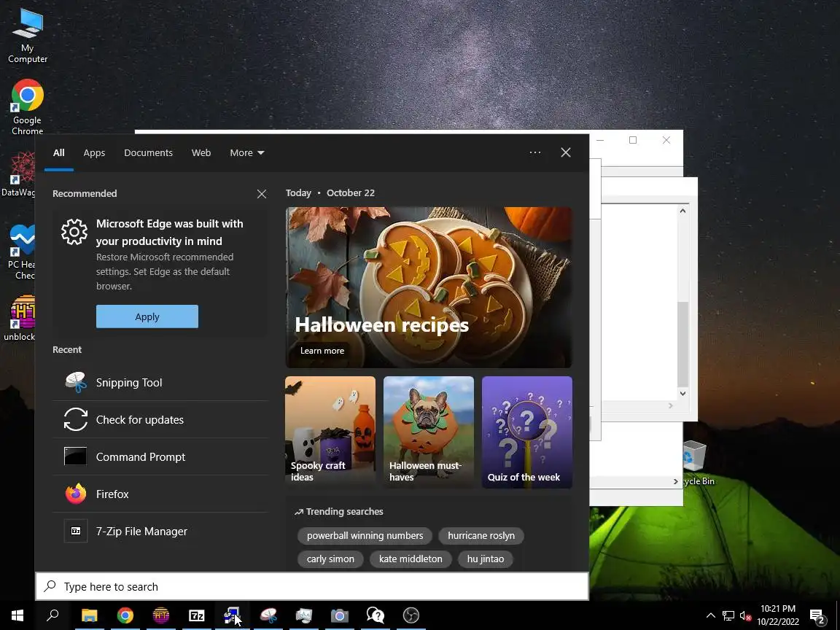The width and height of the screenshot is (840, 630).
Task: Open the Get Help taskbar icon
Action: (x=375, y=615)
